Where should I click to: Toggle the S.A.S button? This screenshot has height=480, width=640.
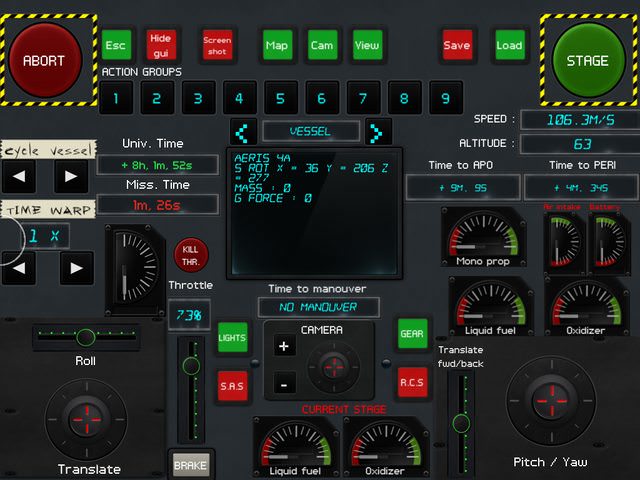[232, 386]
